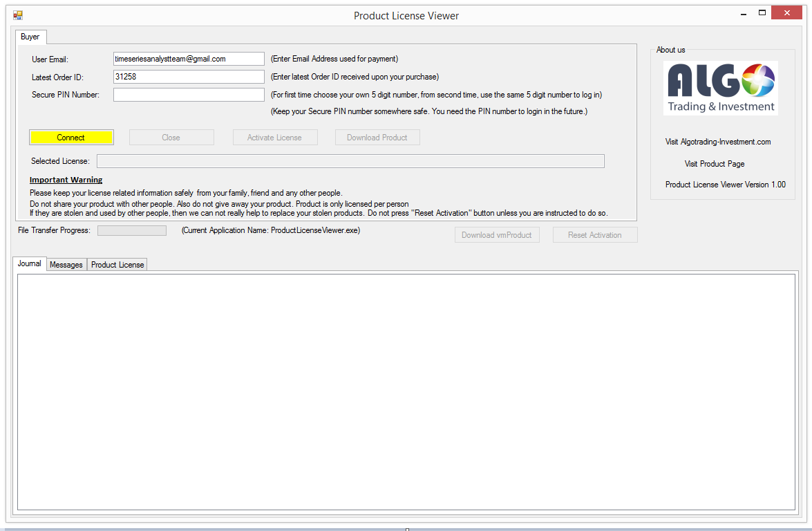Click the Latest Order ID field
This screenshot has width=812, height=531.
pyautogui.click(x=189, y=77)
